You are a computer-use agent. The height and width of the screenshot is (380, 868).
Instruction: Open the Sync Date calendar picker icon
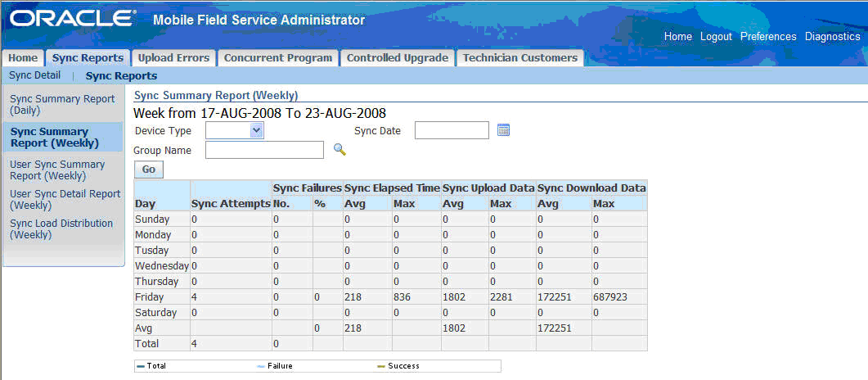coord(503,130)
